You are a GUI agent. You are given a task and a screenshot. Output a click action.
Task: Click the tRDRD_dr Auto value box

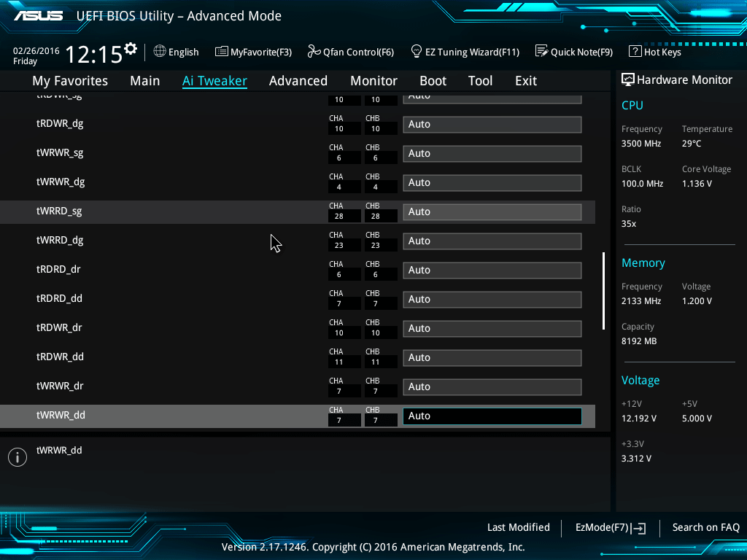(492, 271)
